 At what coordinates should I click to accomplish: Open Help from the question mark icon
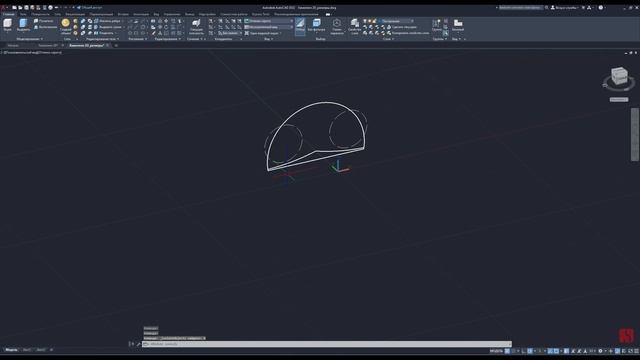600,7
